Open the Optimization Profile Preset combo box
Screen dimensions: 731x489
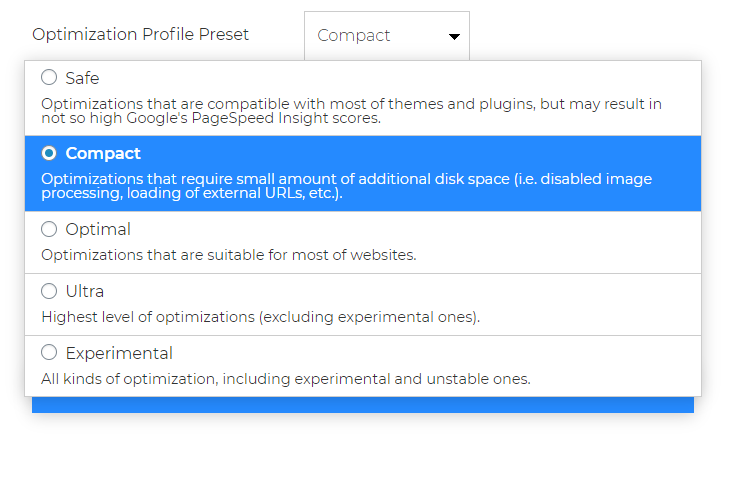(x=387, y=36)
